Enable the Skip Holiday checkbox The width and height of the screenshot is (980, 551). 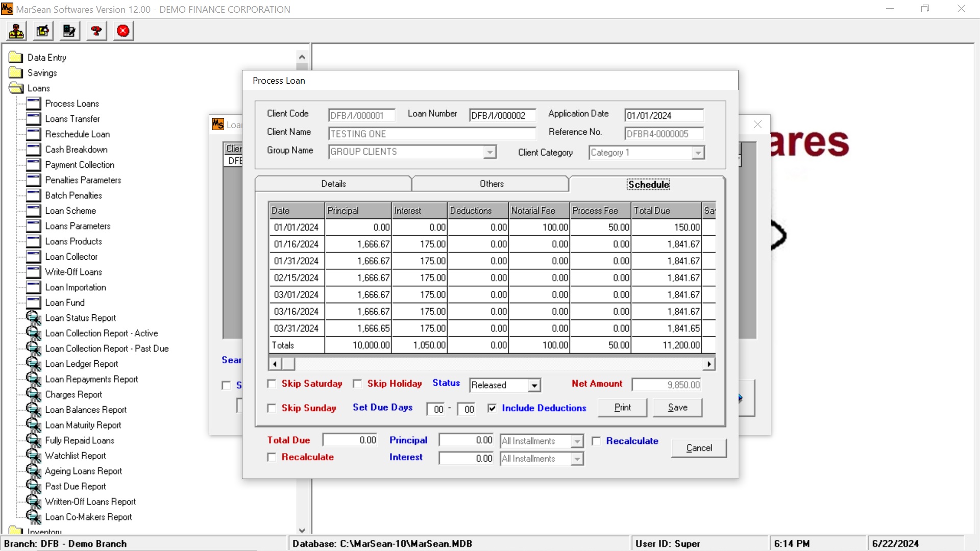point(358,384)
